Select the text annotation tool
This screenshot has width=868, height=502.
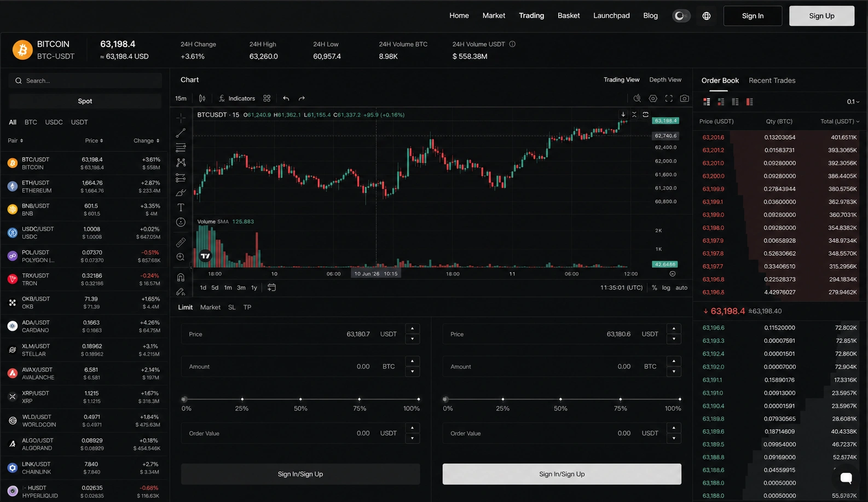click(181, 207)
